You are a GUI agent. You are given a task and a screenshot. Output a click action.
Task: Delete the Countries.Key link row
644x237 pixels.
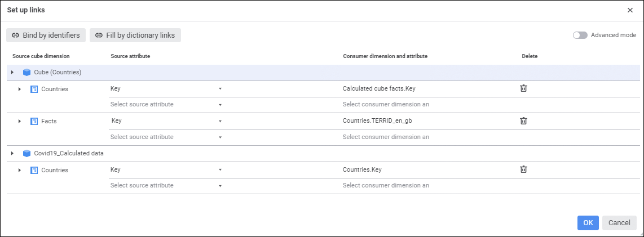523,169
